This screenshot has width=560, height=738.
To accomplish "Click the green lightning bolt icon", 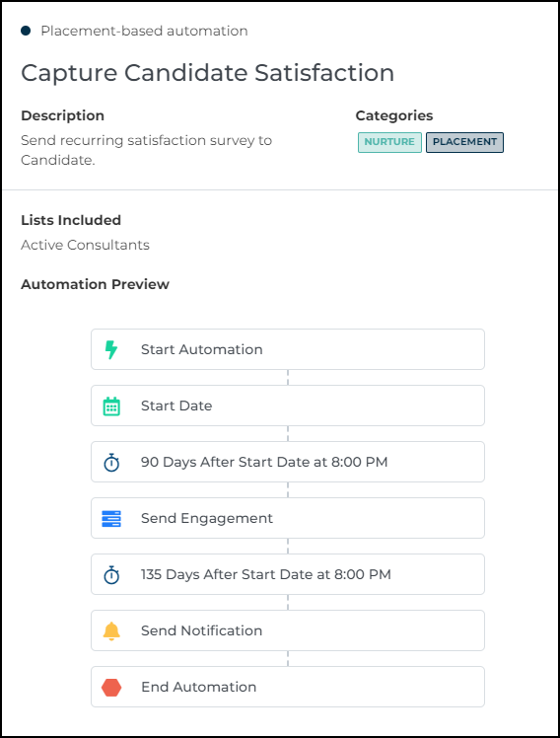I will 111,349.
